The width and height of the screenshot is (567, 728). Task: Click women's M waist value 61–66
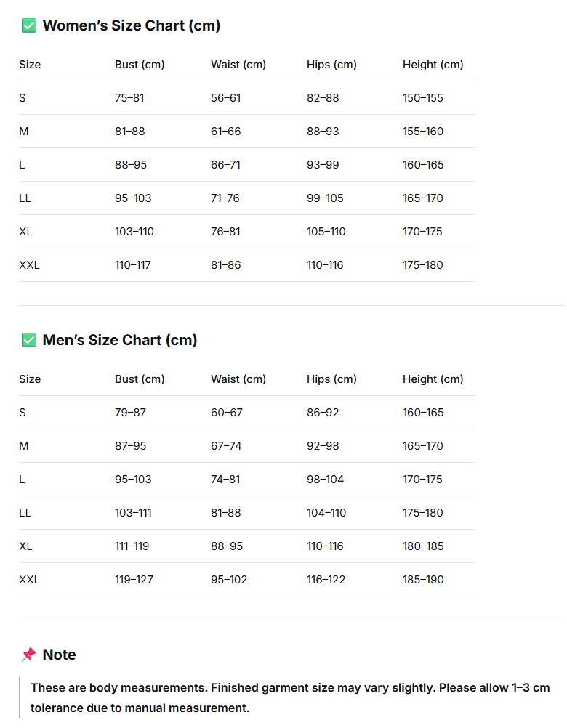225,132
